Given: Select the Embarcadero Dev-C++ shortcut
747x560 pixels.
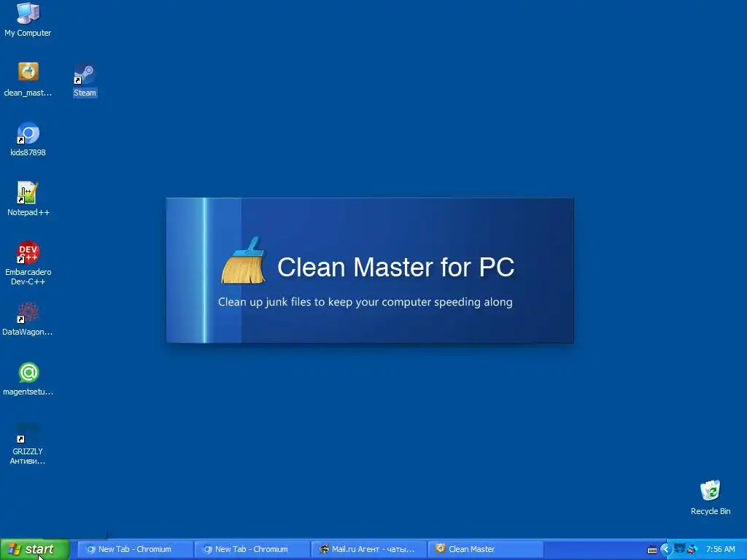Looking at the screenshot, I should point(28,263).
